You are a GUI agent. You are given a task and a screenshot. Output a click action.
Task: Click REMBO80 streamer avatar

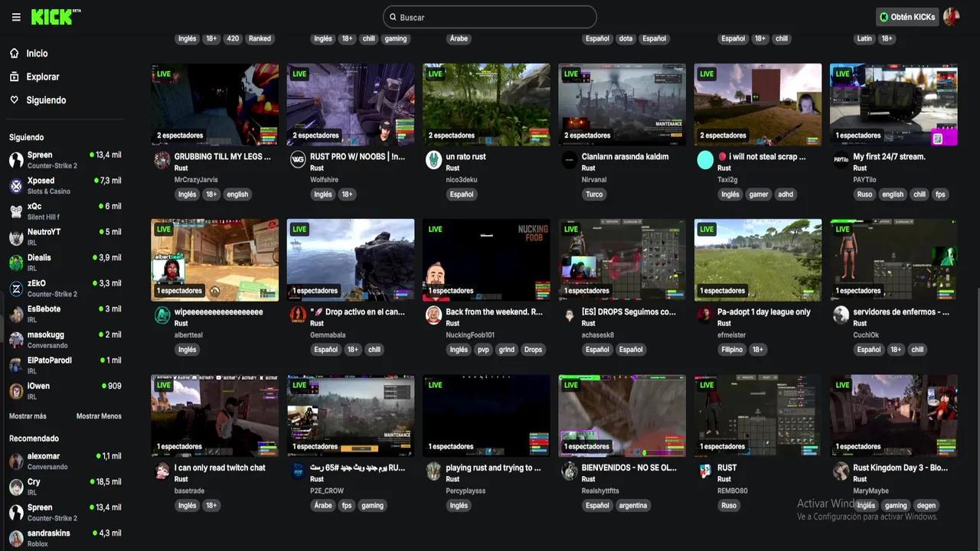click(x=705, y=471)
